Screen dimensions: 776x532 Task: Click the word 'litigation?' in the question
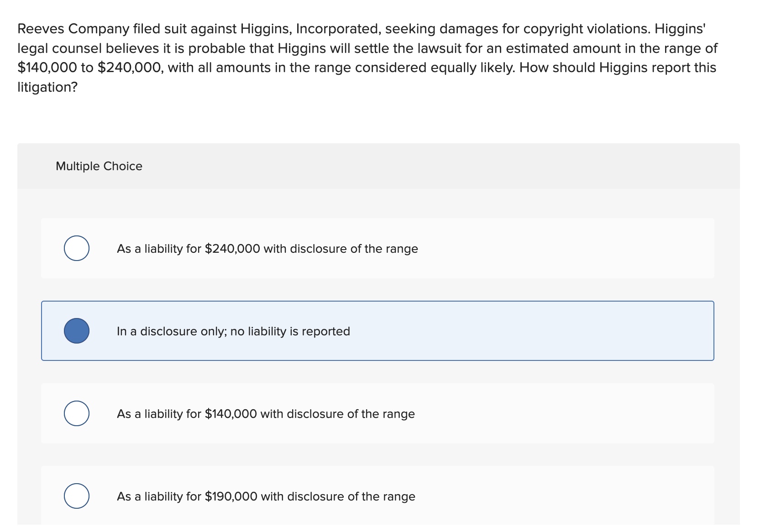[47, 87]
